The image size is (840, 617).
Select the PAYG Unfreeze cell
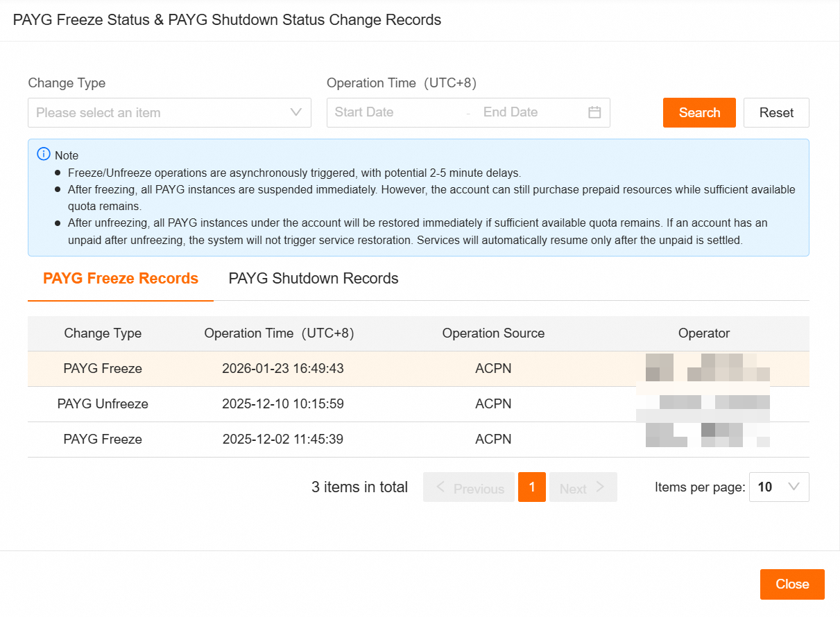(x=103, y=404)
